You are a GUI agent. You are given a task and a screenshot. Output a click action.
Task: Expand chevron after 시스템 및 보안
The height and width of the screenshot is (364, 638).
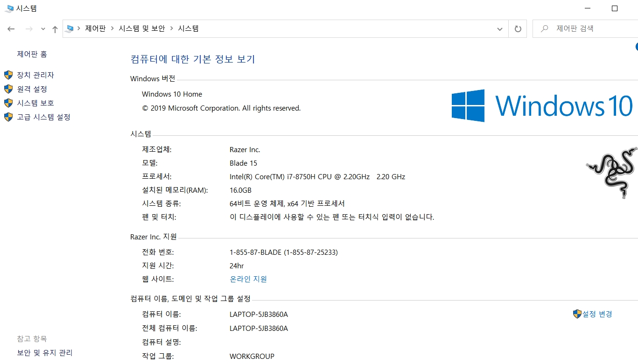tap(172, 28)
